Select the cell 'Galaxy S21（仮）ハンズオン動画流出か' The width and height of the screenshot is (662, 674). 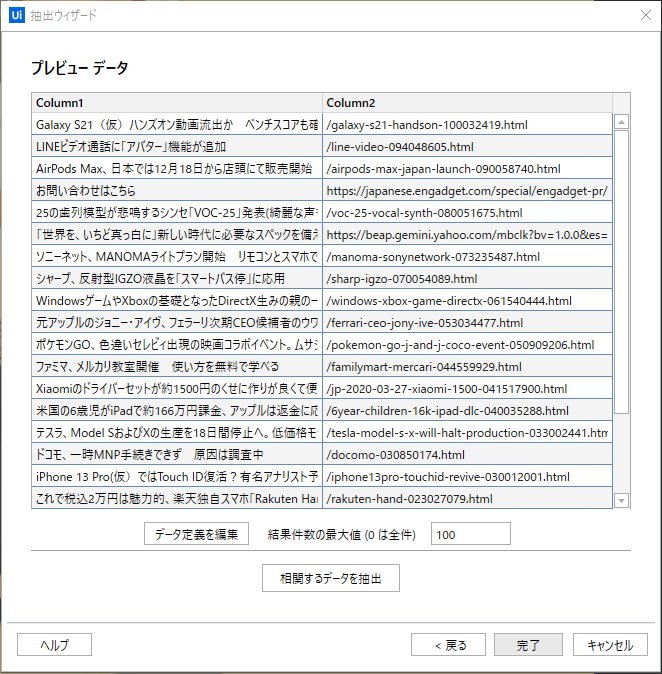[177, 124]
